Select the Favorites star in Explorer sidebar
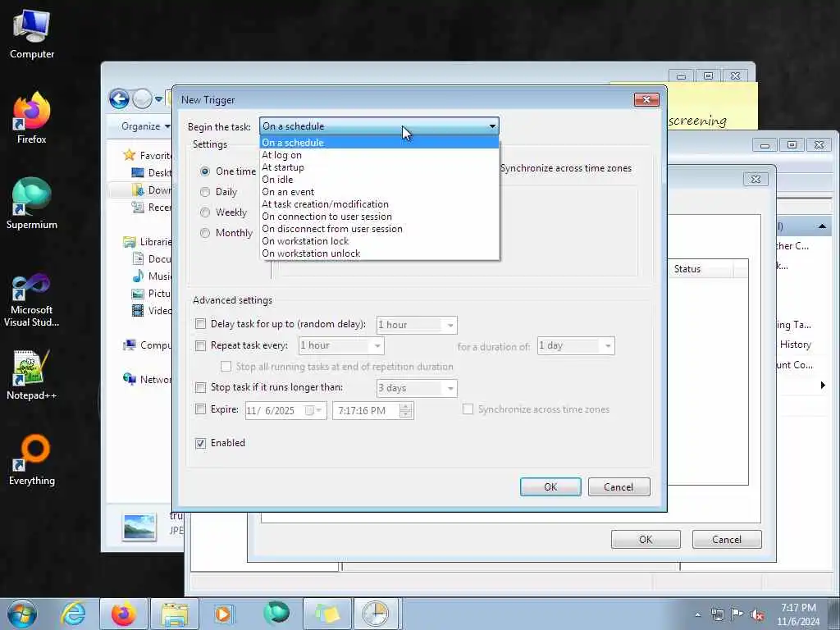This screenshot has width=840, height=630. click(x=129, y=155)
